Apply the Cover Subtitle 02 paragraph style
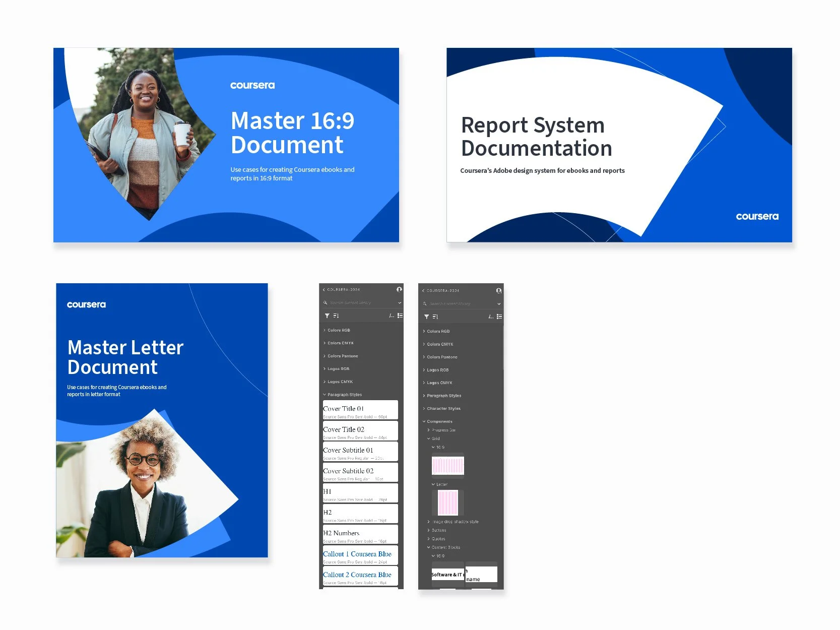Viewport: 840px width, 630px height. [360, 472]
